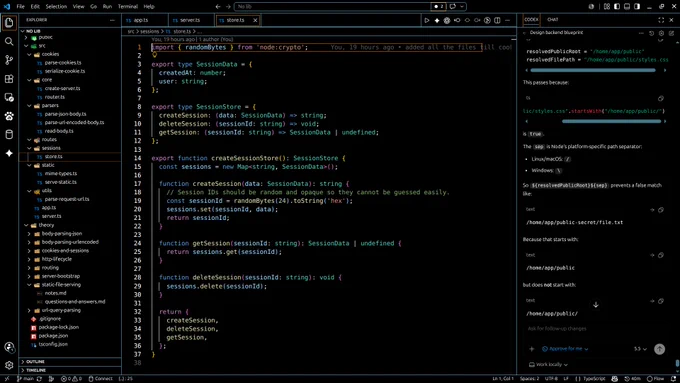The image size is (680, 383).
Task: Switch to the server.ts editor tab
Action: tap(190, 20)
